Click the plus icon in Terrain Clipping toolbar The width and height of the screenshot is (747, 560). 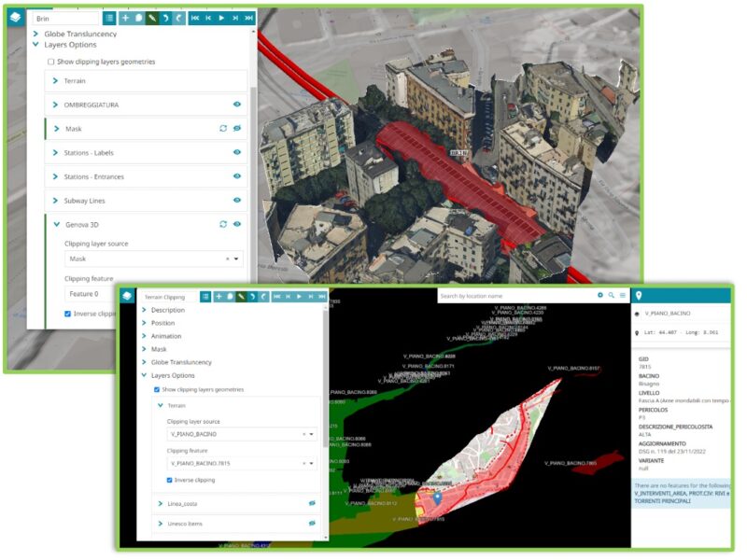(218, 297)
